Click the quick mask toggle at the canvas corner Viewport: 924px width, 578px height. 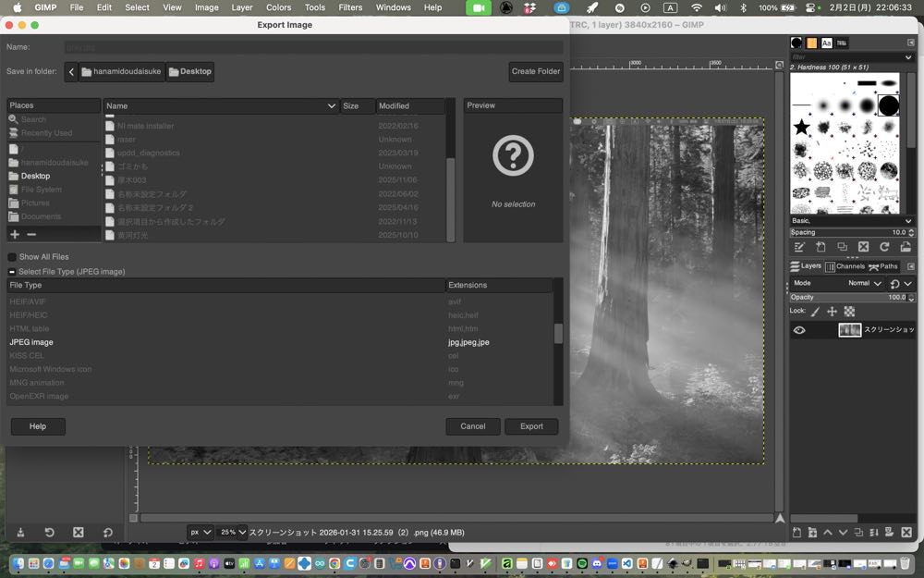[x=133, y=519]
